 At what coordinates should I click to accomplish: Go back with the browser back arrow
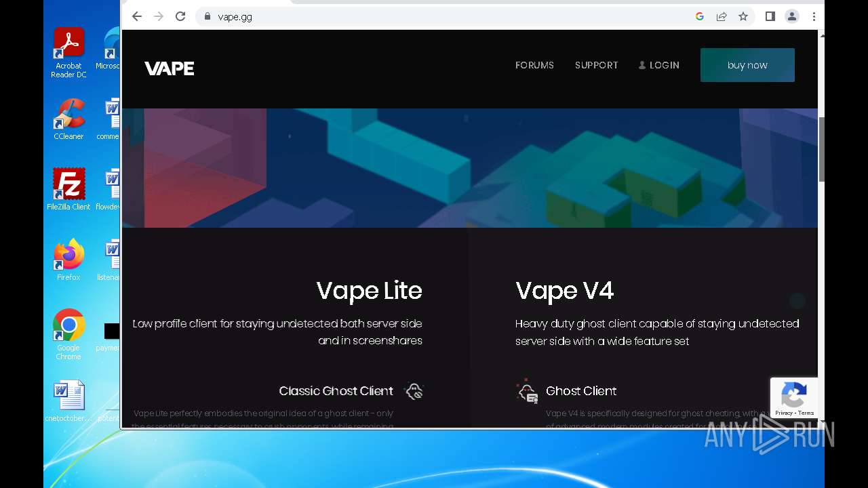click(137, 16)
